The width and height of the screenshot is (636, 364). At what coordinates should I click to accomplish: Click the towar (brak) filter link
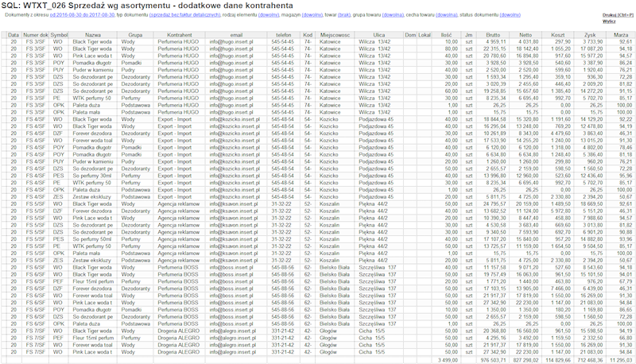pyautogui.click(x=344, y=15)
